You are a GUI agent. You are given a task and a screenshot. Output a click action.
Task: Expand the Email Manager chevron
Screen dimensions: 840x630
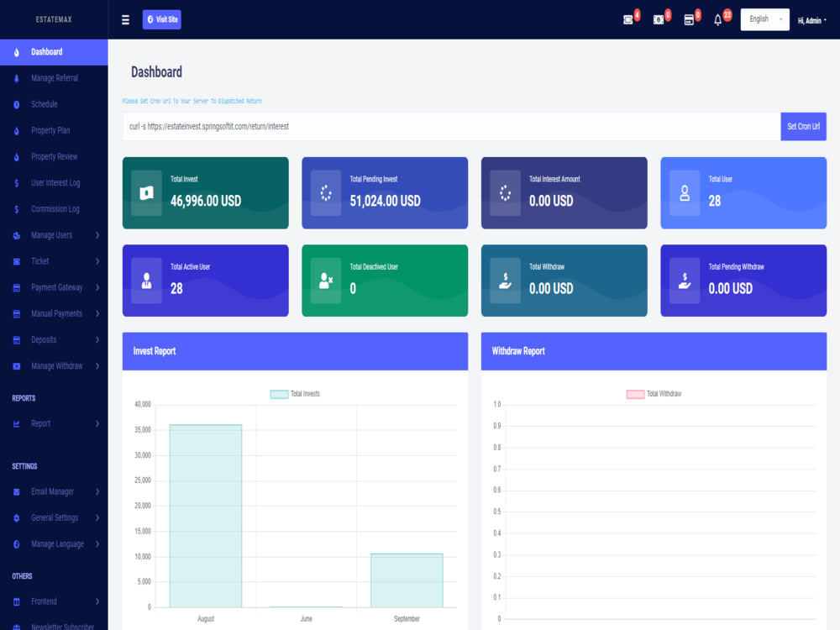coord(97,491)
